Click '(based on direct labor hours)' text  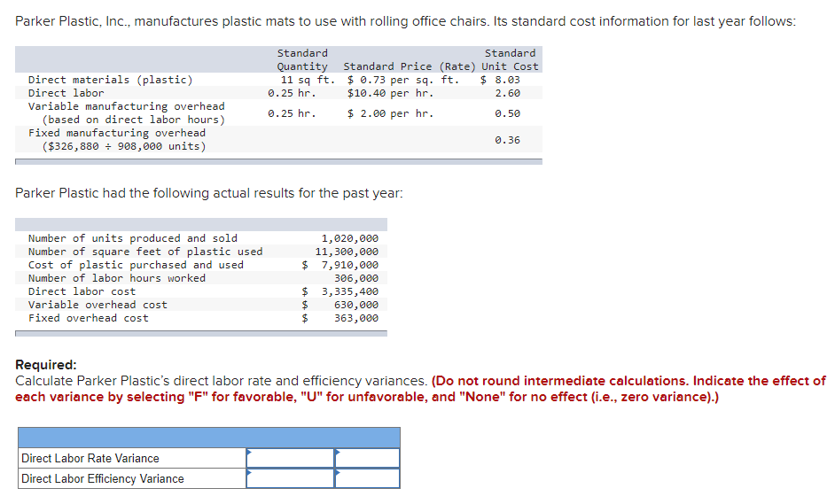(x=133, y=120)
